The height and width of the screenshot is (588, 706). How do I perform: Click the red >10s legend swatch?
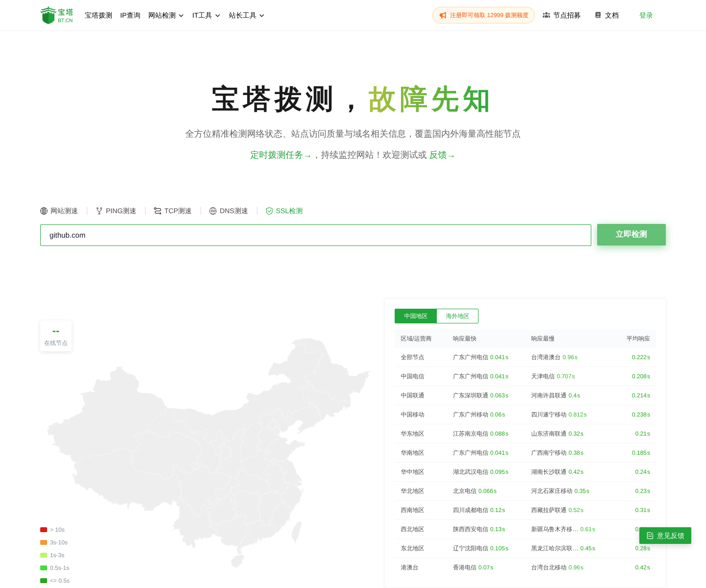coord(44,530)
